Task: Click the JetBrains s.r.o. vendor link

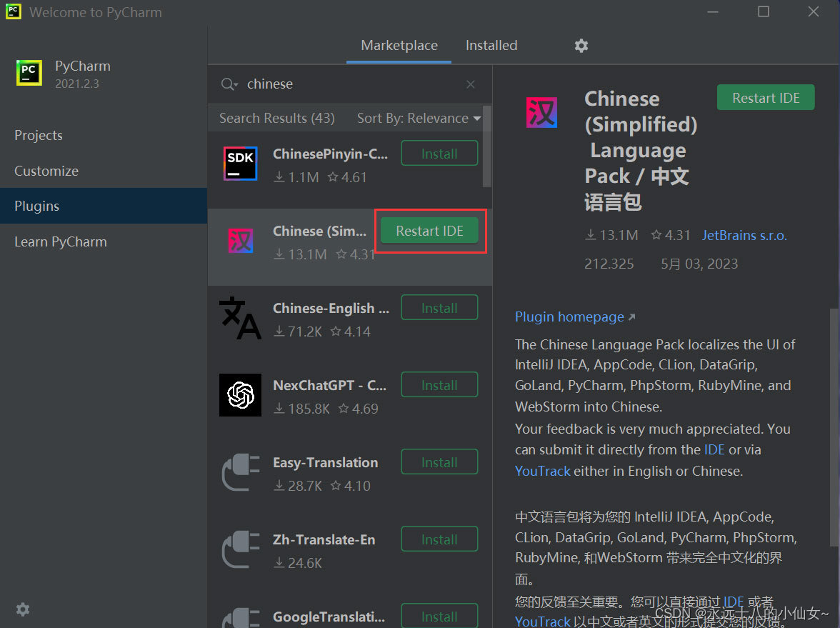Action: coord(744,234)
